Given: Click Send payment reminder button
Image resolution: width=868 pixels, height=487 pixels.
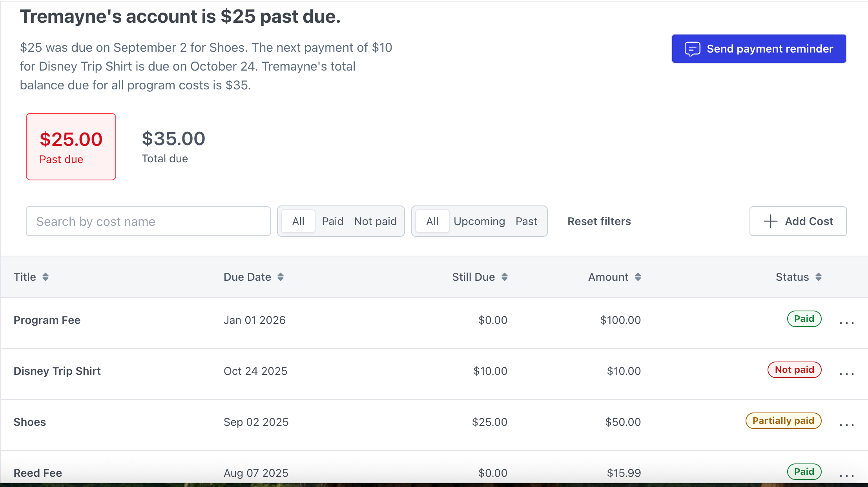Looking at the screenshot, I should 759,49.
